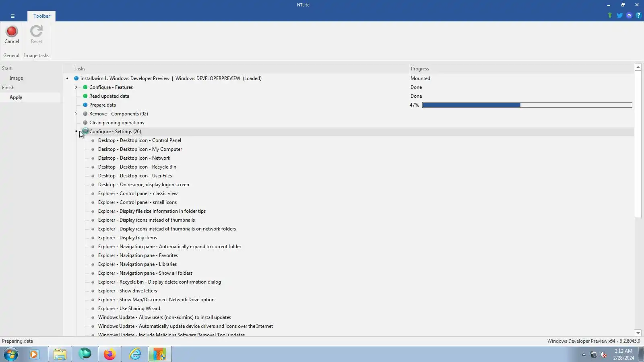644x362 pixels.
Task: Select Explorer - Use Sharing Wizard entry
Action: click(129, 309)
